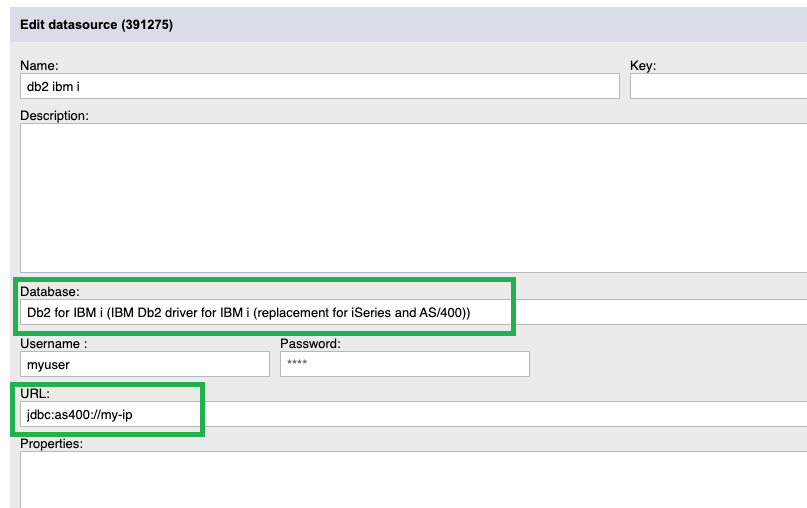Click the asterisks in the Password box
This screenshot has height=508, width=807.
point(297,362)
